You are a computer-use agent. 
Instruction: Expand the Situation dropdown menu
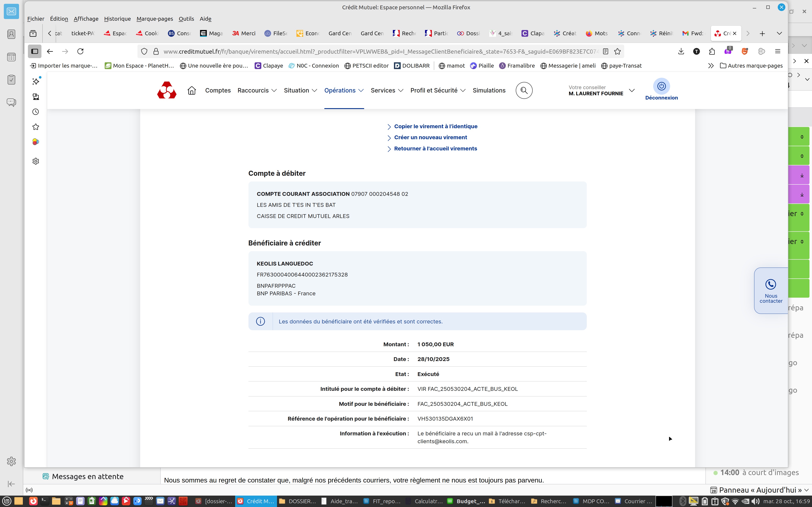click(300, 91)
